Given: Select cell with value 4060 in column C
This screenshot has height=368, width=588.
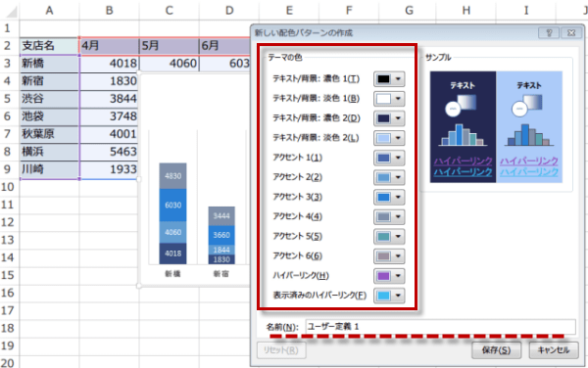Looking at the screenshot, I should click(170, 64).
